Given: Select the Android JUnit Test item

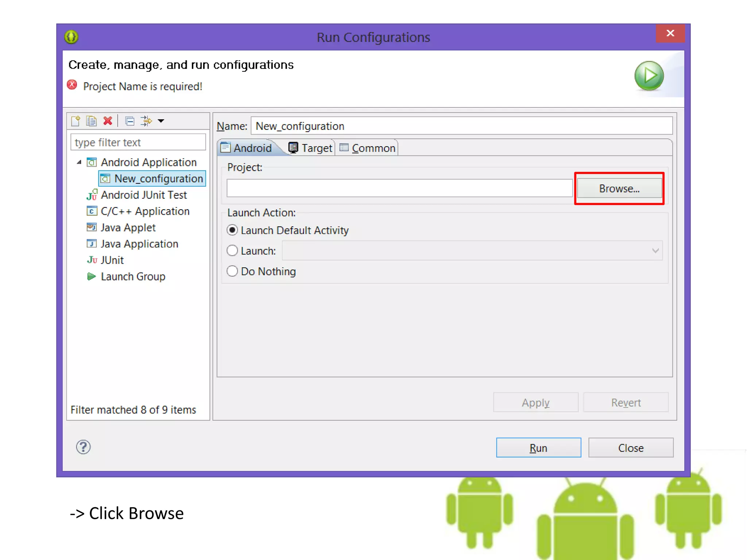Looking at the screenshot, I should point(144,195).
